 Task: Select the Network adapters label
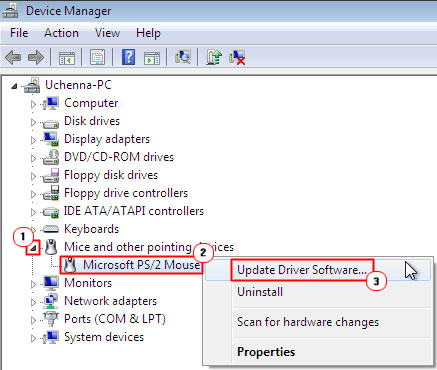point(110,301)
